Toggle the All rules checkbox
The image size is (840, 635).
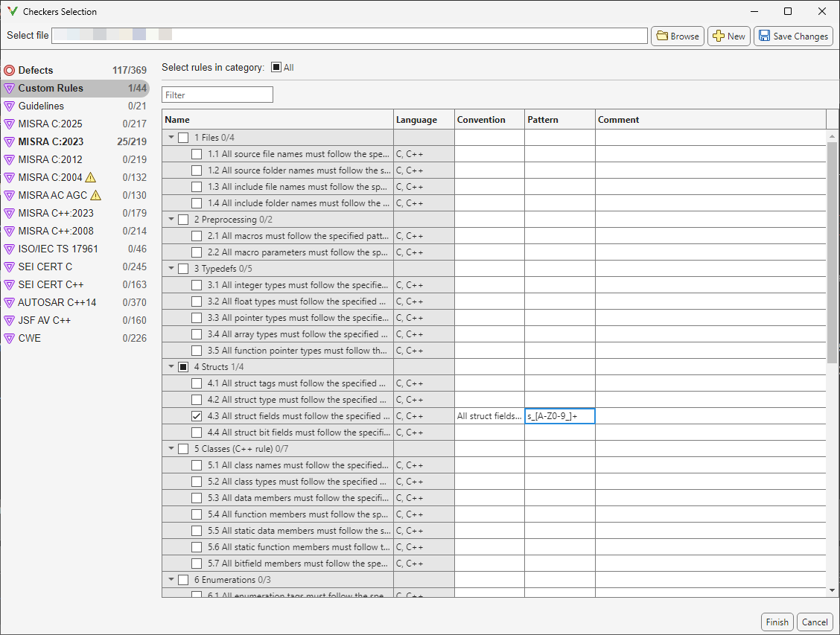coord(275,67)
